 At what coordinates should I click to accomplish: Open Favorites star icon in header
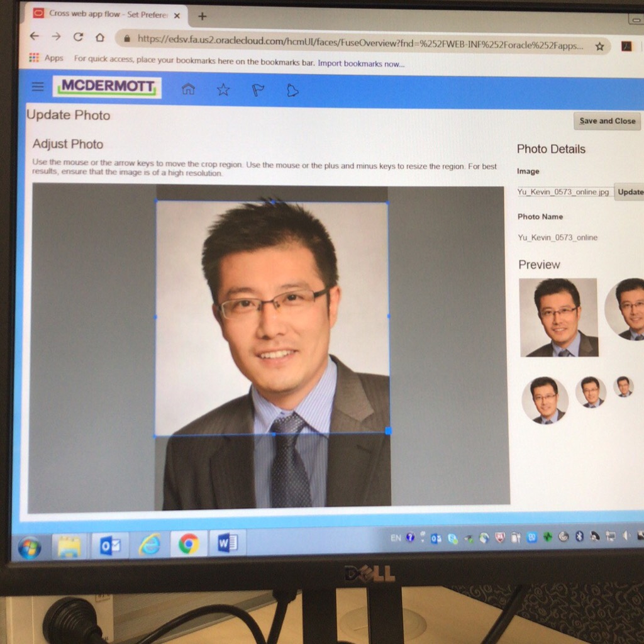[223, 90]
